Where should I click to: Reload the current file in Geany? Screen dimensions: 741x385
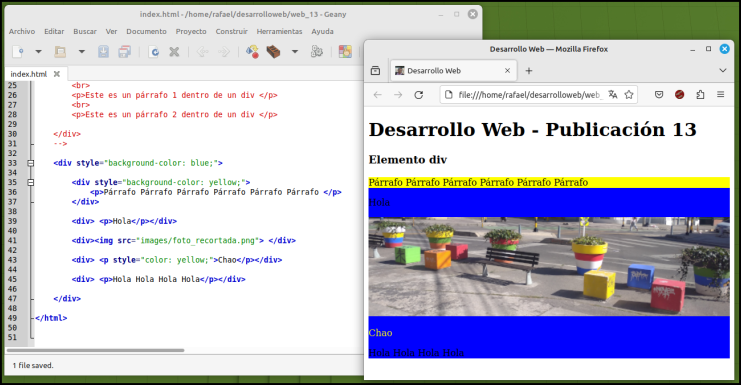tap(154, 51)
